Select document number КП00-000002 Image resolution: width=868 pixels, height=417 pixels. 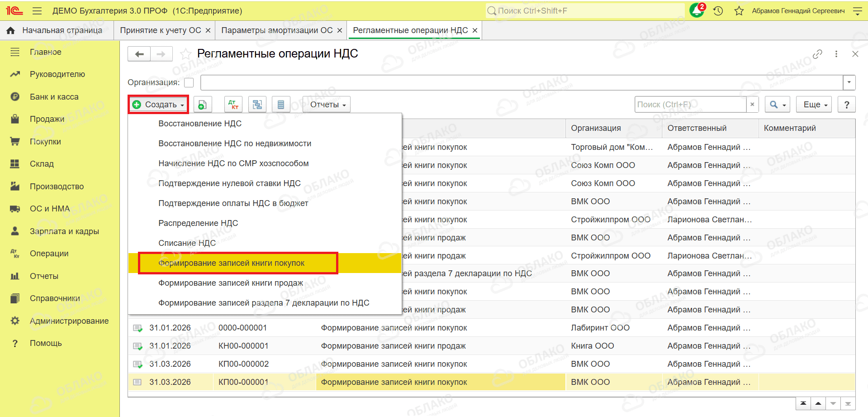coord(243,364)
